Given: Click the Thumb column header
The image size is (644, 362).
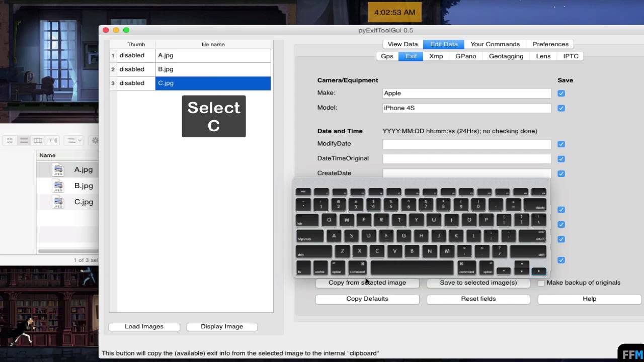Looking at the screenshot, I should pos(136,44).
